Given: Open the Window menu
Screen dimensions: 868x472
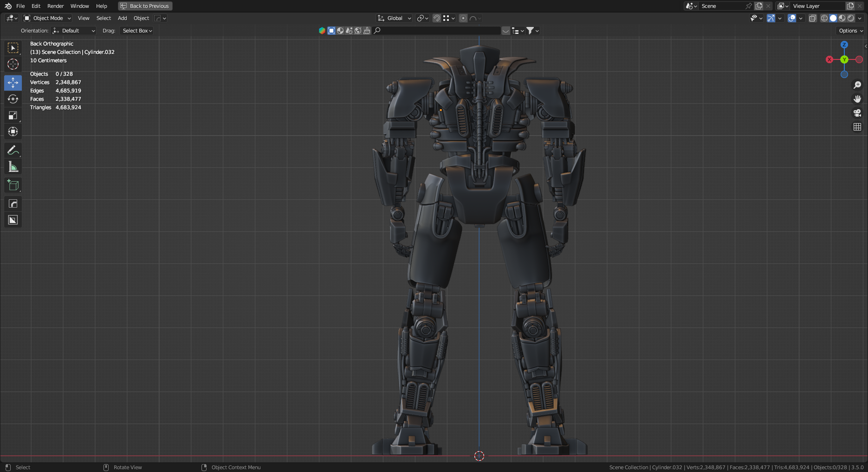Looking at the screenshot, I should pos(79,6).
